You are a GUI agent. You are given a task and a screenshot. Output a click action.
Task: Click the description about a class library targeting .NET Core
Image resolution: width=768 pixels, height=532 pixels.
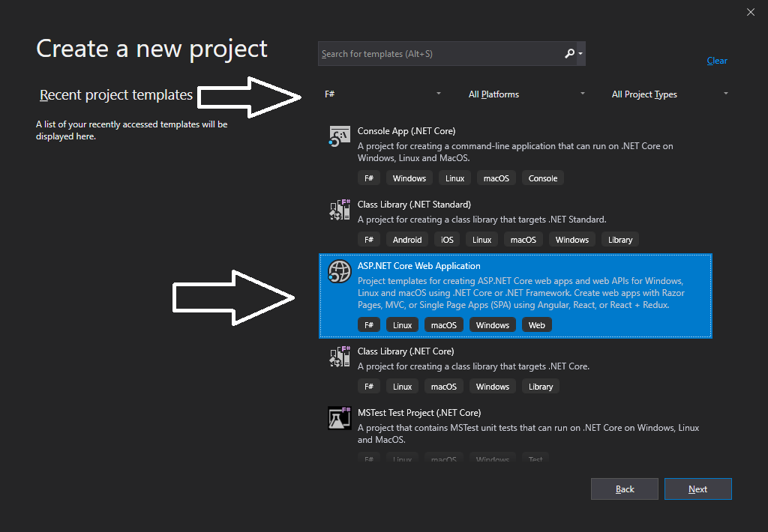[474, 366]
